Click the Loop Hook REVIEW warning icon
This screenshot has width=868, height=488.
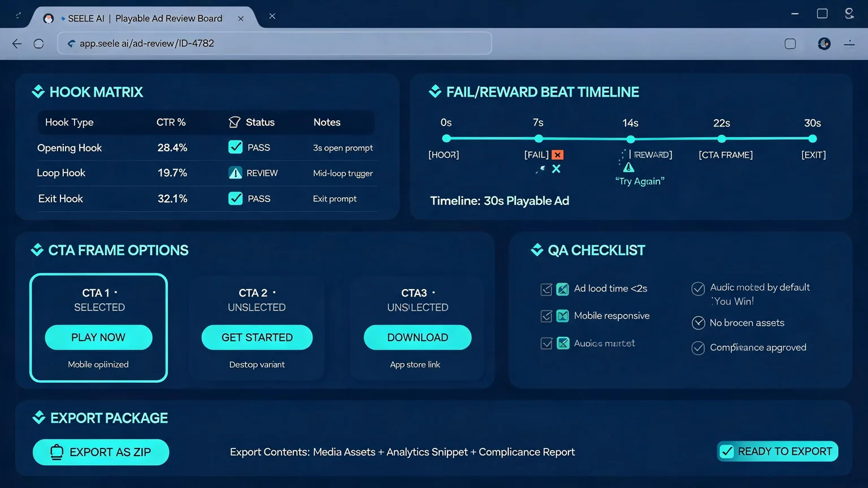[x=236, y=173]
